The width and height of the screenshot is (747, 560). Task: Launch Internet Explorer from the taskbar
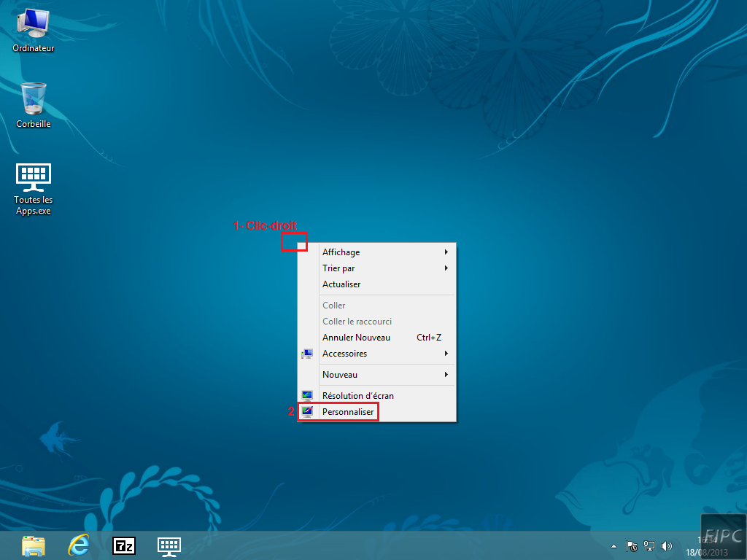pos(78,545)
